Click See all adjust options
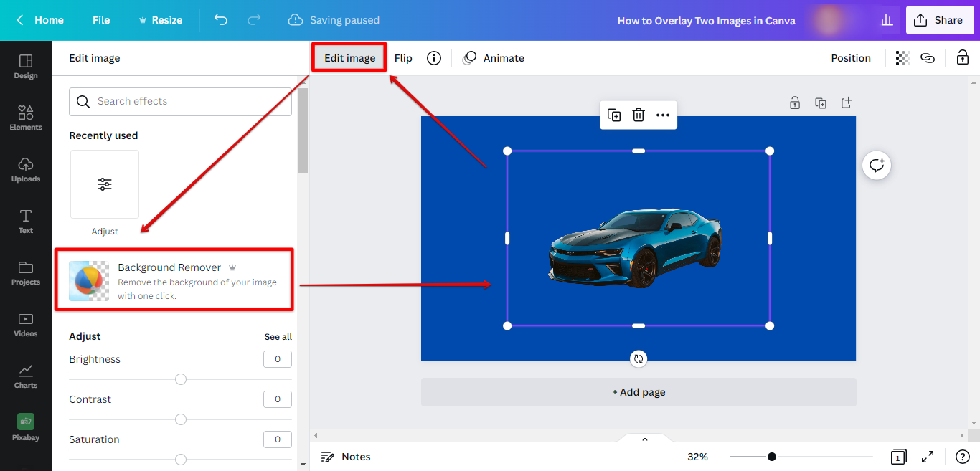The image size is (980, 471). pos(278,337)
